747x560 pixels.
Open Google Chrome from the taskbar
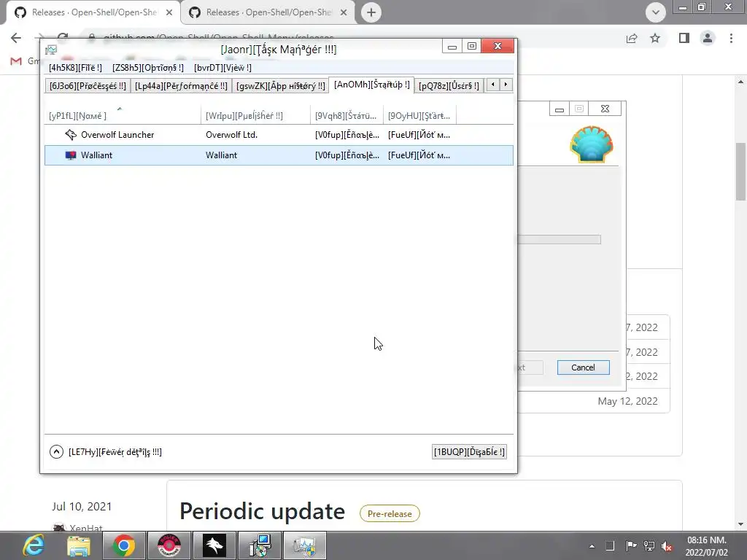click(123, 545)
